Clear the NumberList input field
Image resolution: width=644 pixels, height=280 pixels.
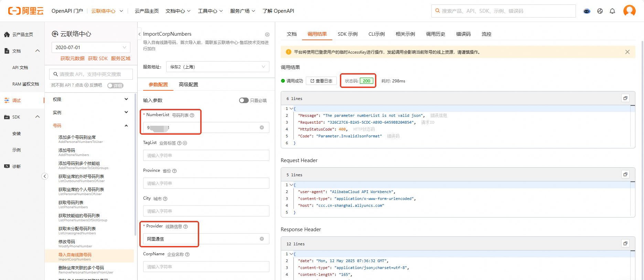click(262, 127)
